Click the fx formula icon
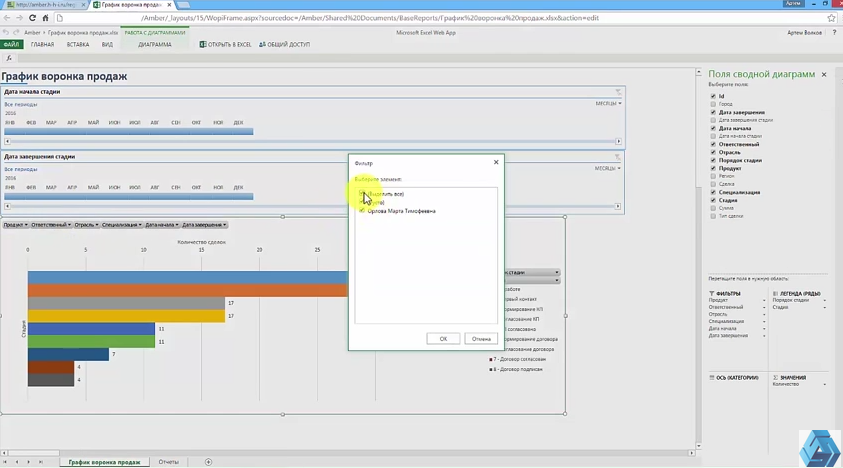This screenshot has height=468, width=843. [9, 58]
